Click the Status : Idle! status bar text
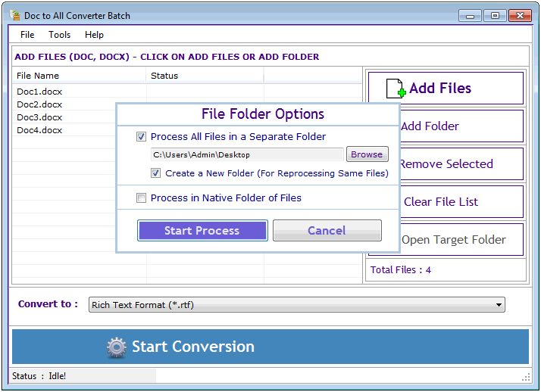The image size is (541, 392). [x=39, y=376]
